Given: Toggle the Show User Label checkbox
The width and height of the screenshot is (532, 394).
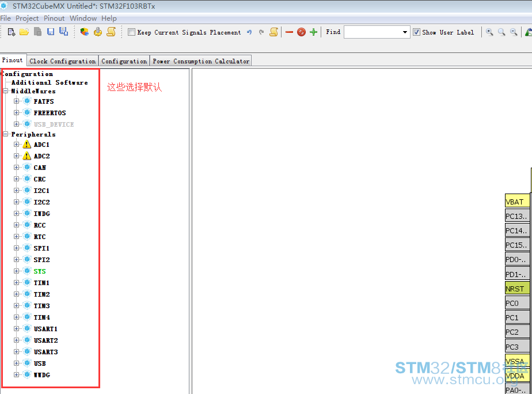Looking at the screenshot, I should (416, 32).
